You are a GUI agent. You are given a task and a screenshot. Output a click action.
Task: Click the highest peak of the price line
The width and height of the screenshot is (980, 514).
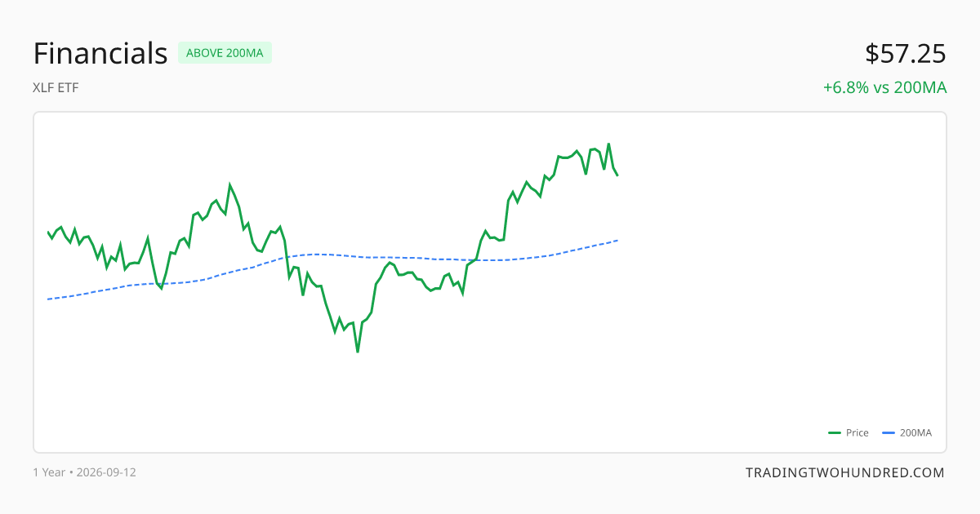click(x=608, y=144)
